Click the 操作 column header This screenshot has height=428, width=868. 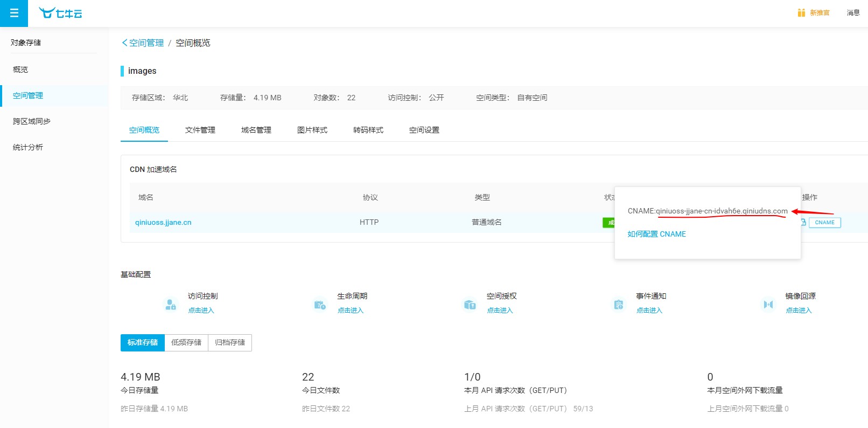pyautogui.click(x=810, y=197)
